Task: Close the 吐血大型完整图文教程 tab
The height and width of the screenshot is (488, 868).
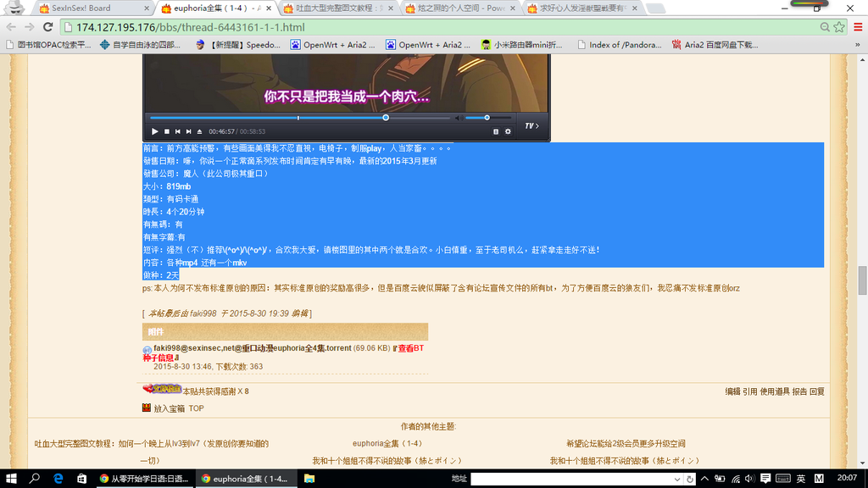Action: coord(391,8)
